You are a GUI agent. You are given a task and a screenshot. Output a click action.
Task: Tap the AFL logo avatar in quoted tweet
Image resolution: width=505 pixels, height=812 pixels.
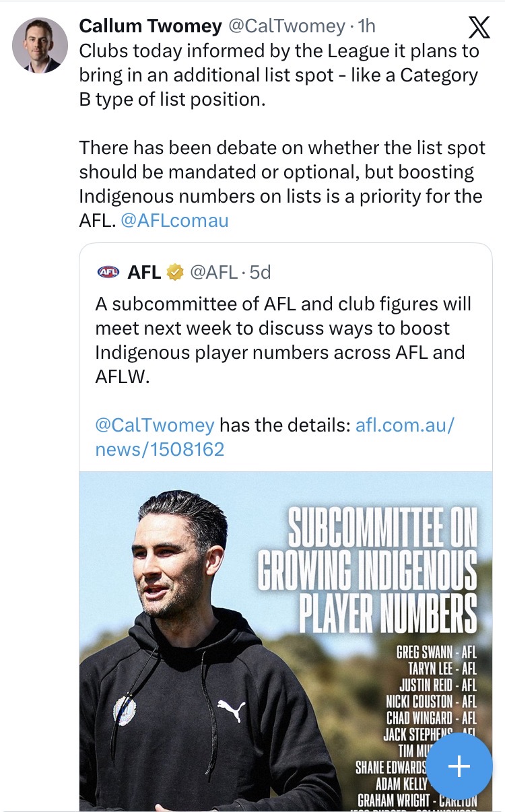[x=108, y=272]
